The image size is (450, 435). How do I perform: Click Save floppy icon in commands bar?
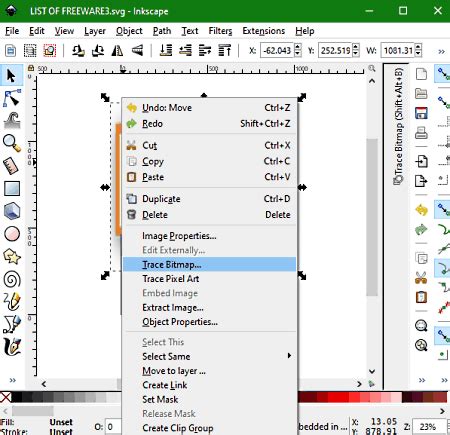[x=421, y=113]
